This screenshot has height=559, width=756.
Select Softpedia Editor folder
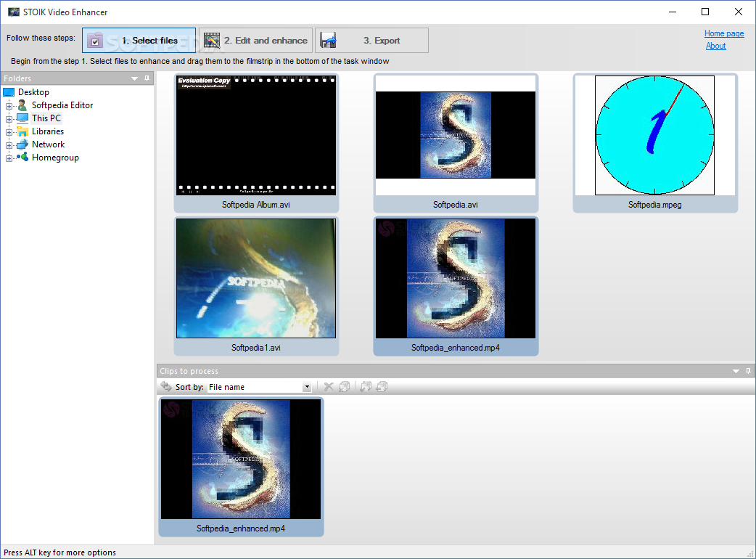(x=62, y=105)
